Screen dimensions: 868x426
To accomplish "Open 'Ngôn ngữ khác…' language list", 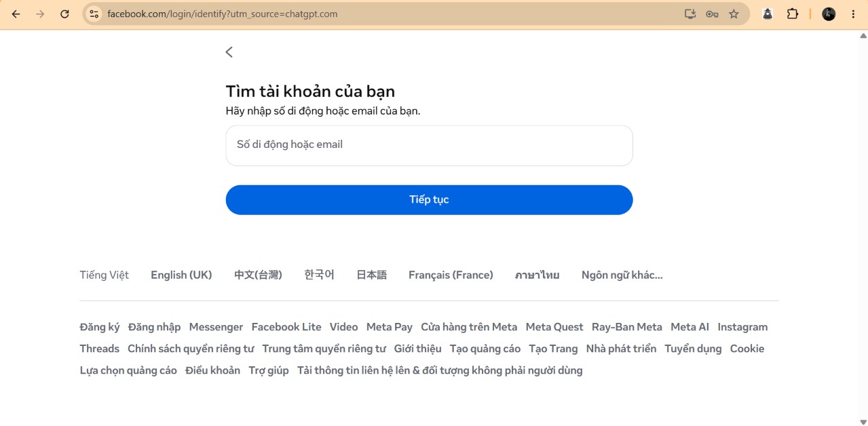I will click(x=622, y=275).
